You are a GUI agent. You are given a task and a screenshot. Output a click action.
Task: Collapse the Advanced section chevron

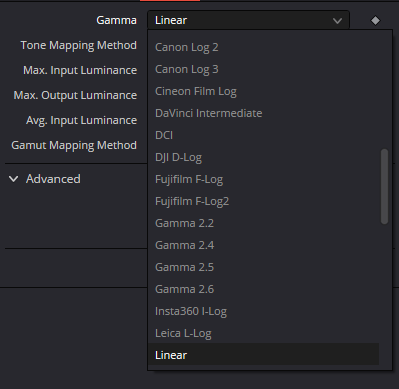pos(14,179)
